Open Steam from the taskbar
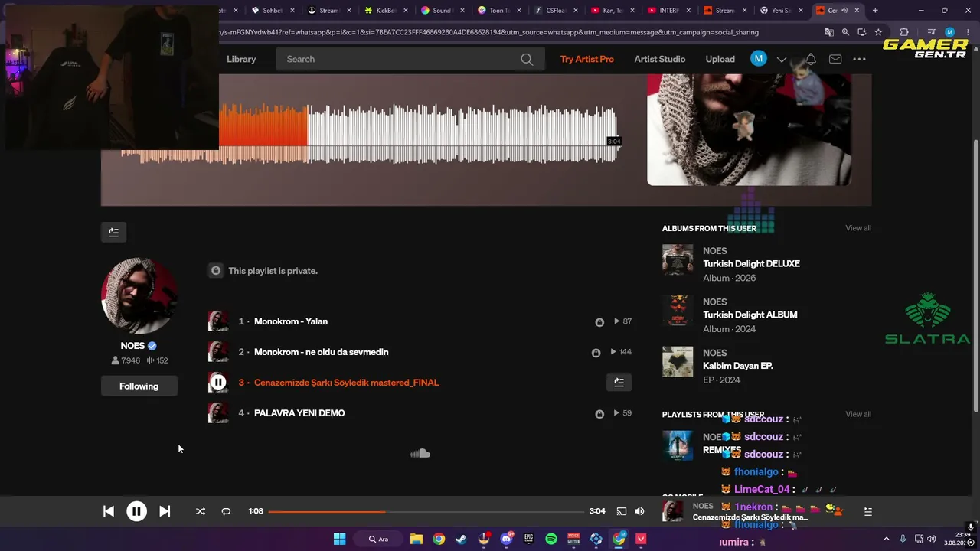This screenshot has width=980, height=551. point(461,539)
